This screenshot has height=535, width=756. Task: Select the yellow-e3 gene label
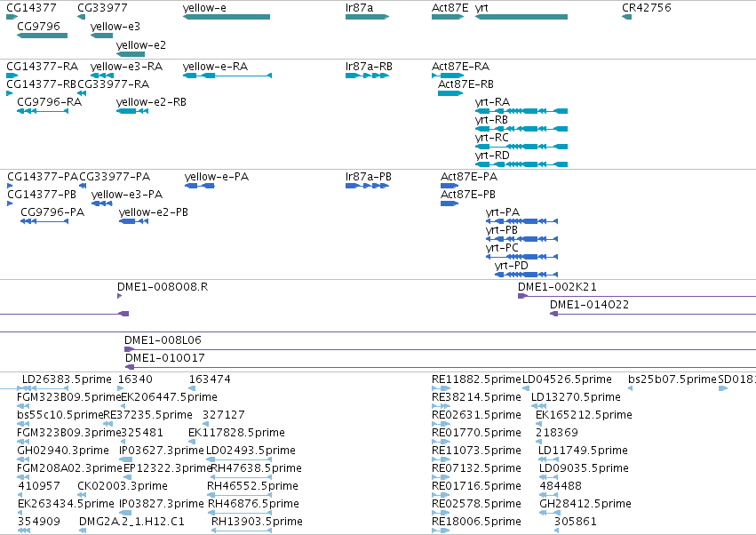click(115, 27)
